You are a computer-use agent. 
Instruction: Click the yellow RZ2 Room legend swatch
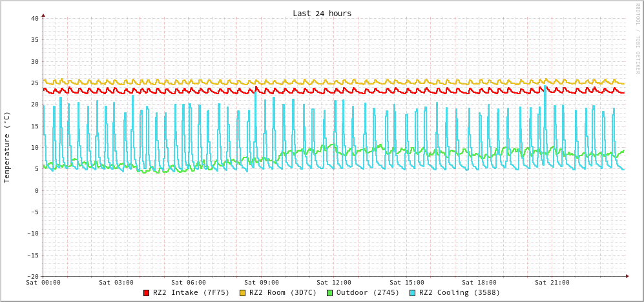243,293
